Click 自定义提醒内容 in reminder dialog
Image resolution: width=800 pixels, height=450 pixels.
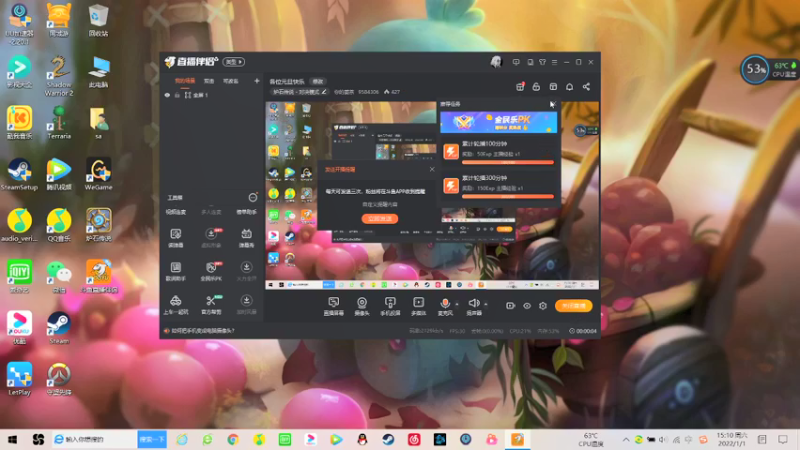[x=380, y=204]
